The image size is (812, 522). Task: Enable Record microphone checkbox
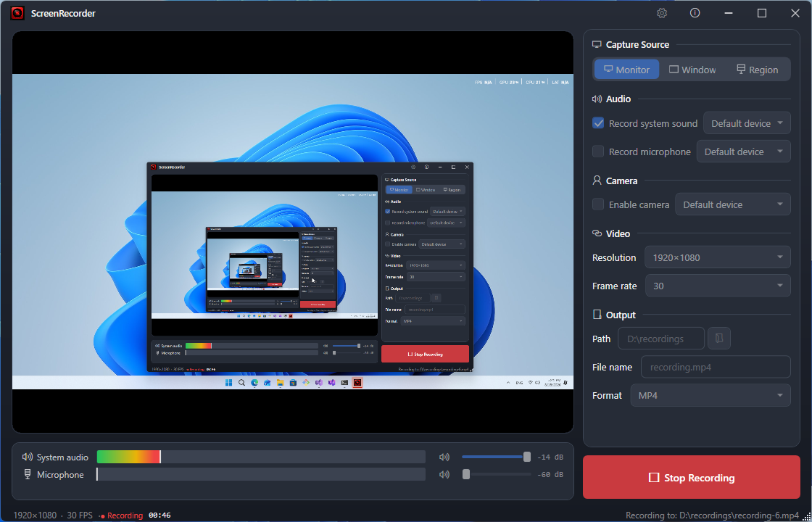pyautogui.click(x=598, y=152)
